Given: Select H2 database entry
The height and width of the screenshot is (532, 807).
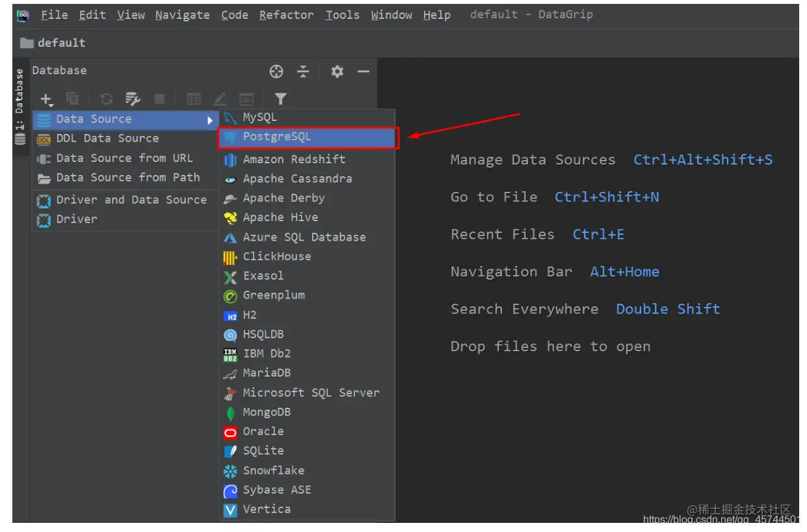Looking at the screenshot, I should (x=307, y=315).
